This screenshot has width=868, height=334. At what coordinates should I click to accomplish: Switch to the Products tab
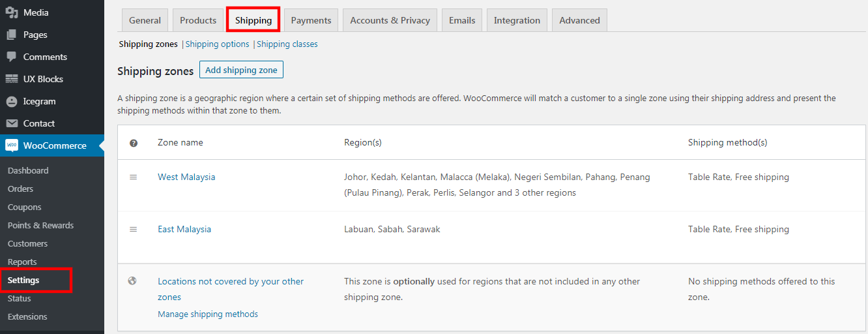[x=198, y=20]
